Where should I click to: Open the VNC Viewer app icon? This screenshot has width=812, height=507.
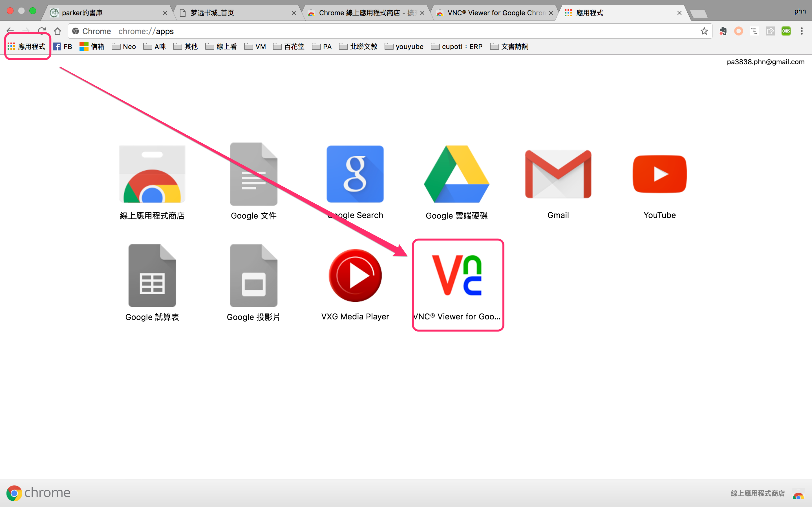(x=457, y=275)
